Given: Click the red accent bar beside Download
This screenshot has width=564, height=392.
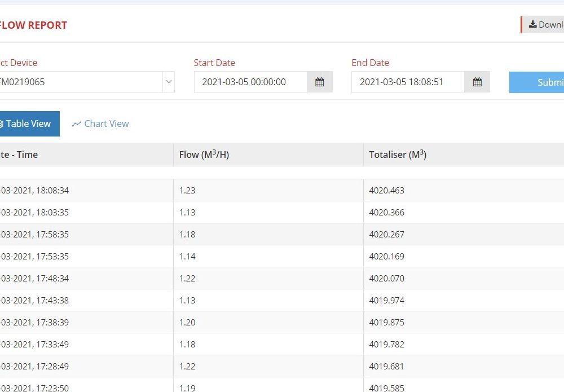Looking at the screenshot, I should (522, 24).
